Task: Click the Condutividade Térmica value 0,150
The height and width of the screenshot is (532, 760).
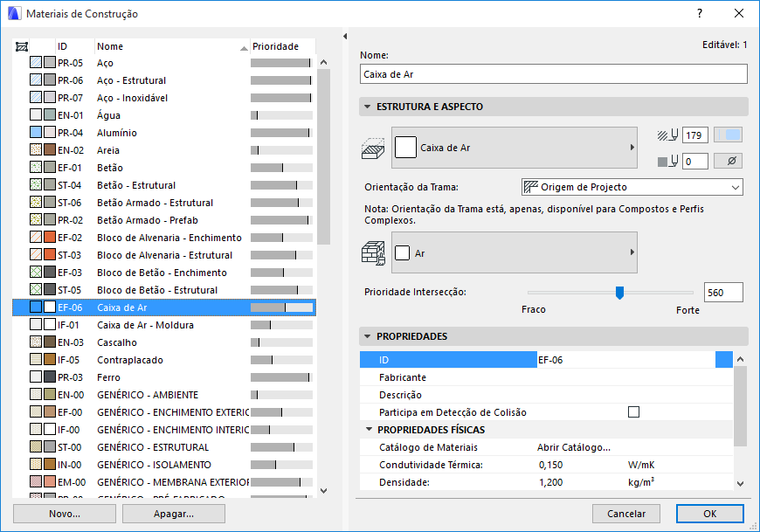Action: pos(550,465)
